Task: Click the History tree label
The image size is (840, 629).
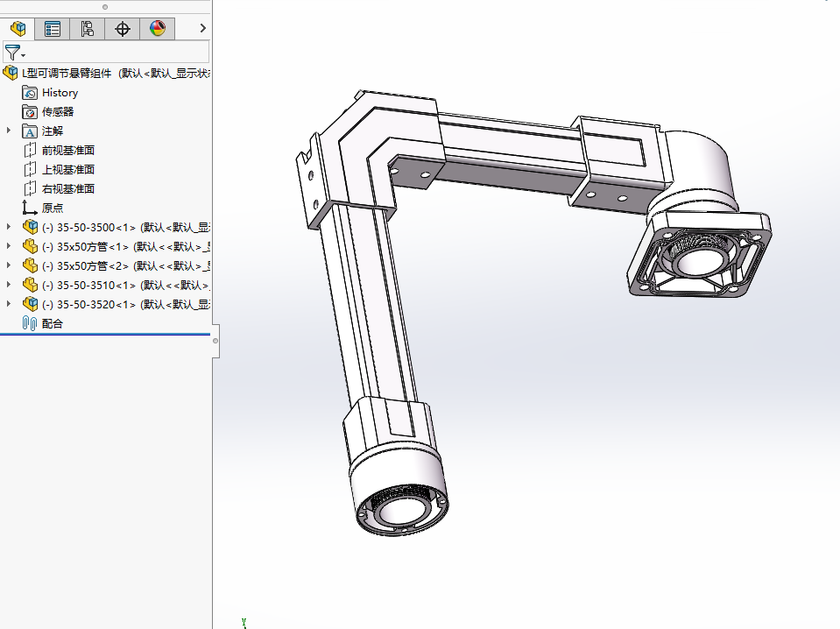Action: pos(60,93)
